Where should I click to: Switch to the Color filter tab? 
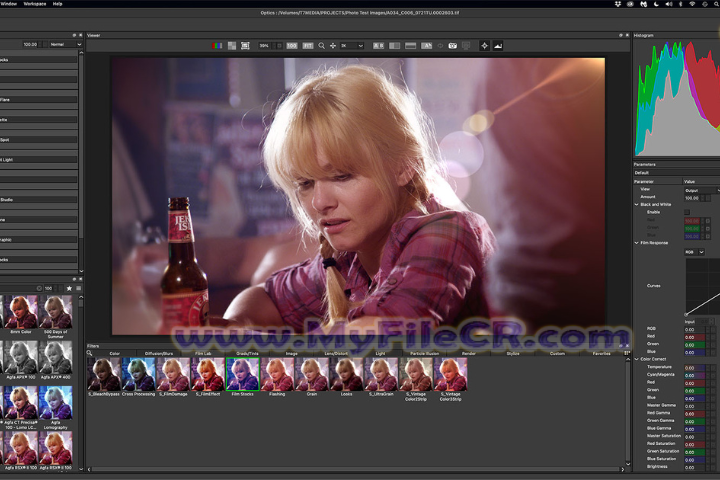114,353
